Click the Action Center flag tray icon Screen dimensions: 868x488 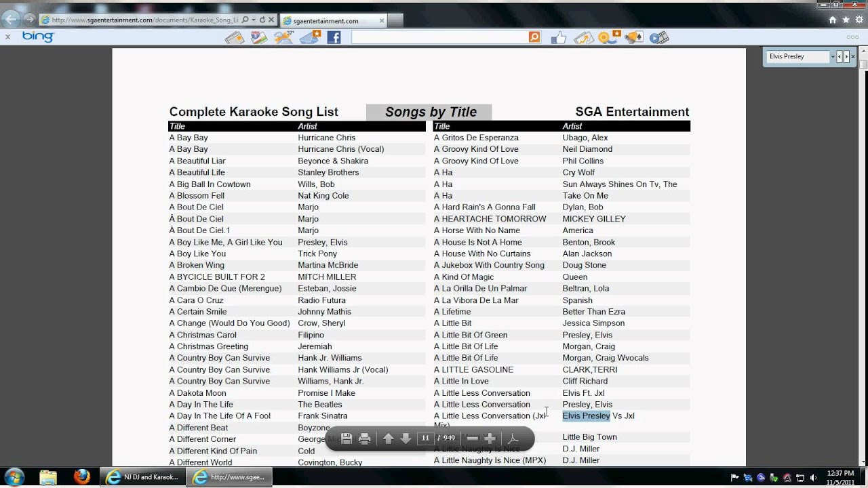pyautogui.click(x=735, y=478)
